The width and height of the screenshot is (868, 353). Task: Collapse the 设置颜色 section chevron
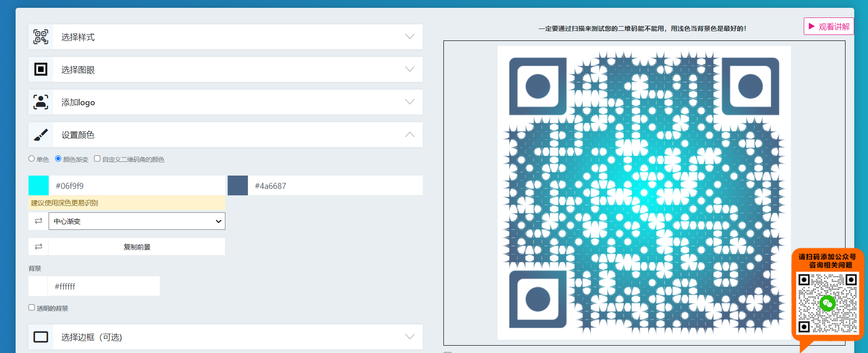coord(410,135)
